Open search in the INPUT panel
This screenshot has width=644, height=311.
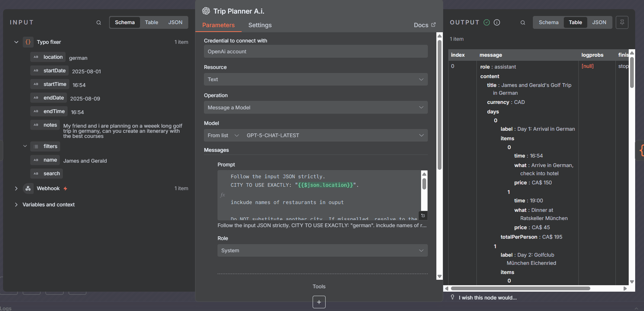point(98,22)
